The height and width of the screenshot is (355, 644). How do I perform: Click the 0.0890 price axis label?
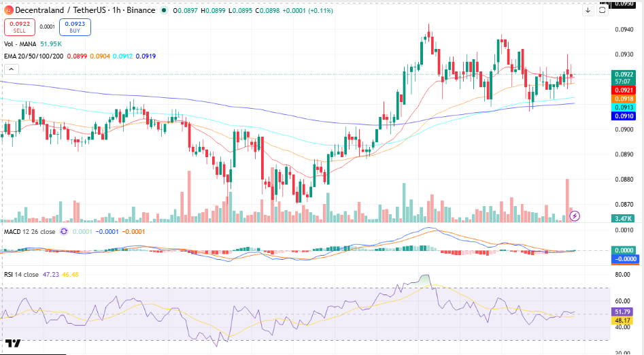coord(624,154)
